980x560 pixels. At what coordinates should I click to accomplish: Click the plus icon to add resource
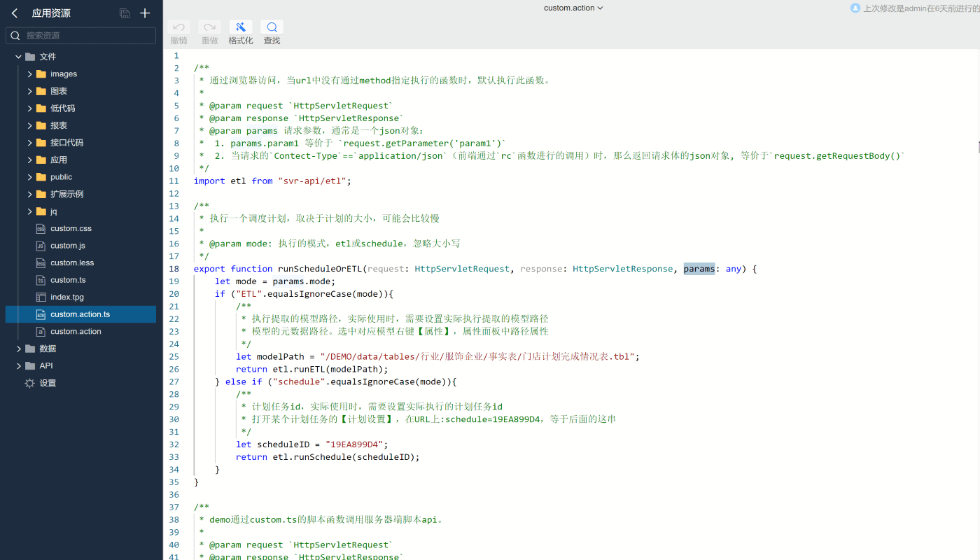pyautogui.click(x=145, y=13)
